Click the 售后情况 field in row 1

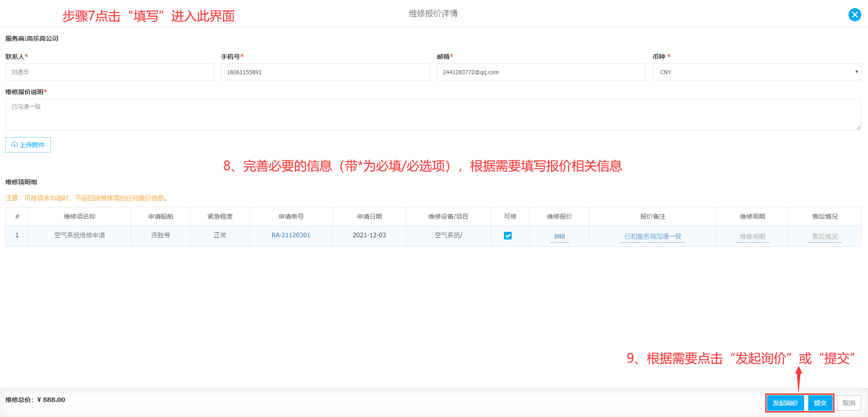pos(825,236)
